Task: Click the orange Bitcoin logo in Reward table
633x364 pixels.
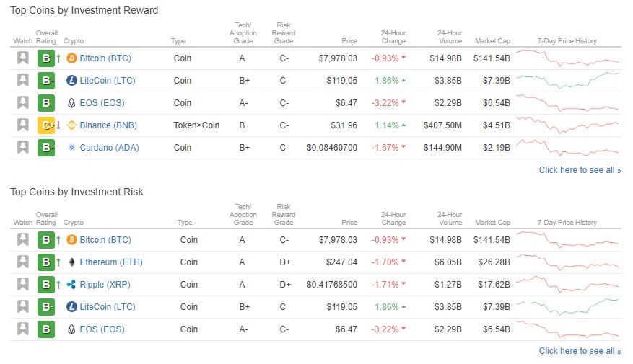Action: point(71,58)
